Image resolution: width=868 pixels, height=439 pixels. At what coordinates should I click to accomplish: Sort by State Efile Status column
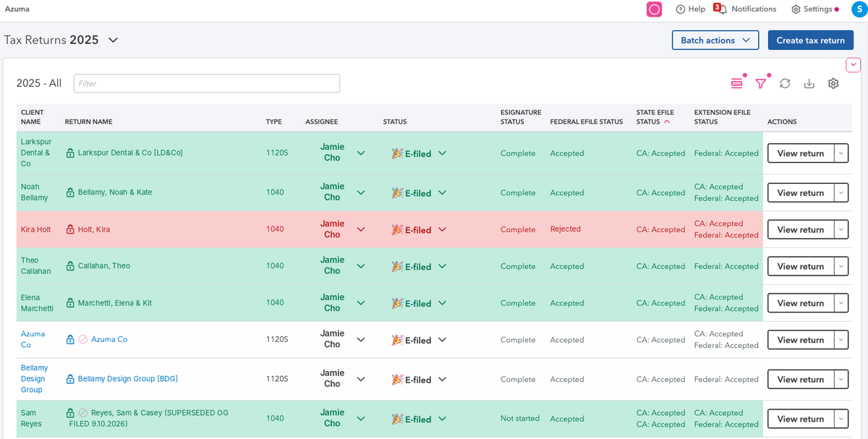pyautogui.click(x=655, y=117)
